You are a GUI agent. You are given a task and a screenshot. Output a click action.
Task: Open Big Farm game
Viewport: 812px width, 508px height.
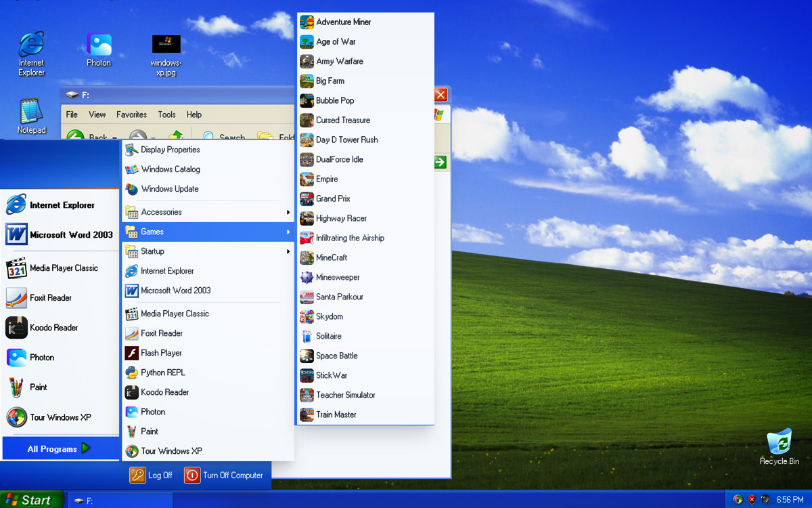tap(365, 81)
